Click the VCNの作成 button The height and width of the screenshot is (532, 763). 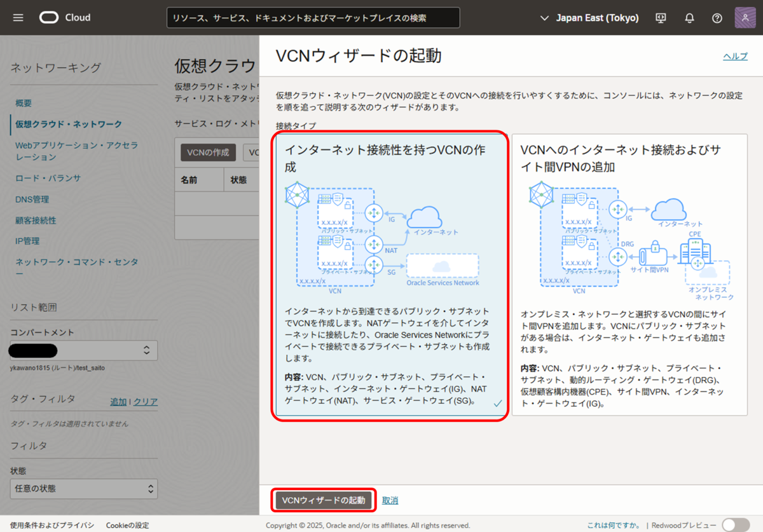pyautogui.click(x=208, y=153)
